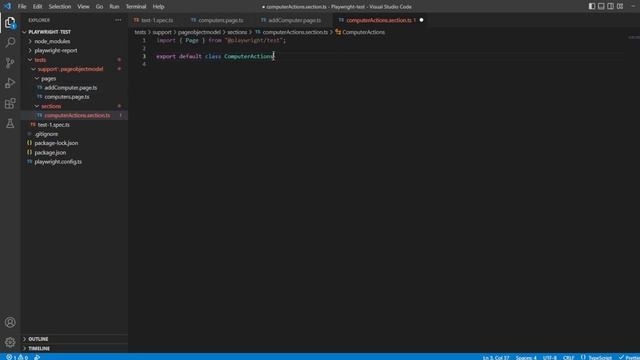
Task: Open the Run menu
Action: [x=114, y=7]
